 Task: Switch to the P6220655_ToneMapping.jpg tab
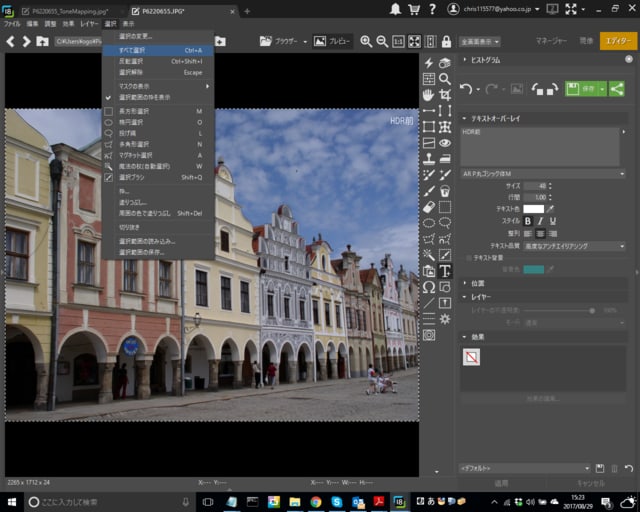pyautogui.click(x=67, y=10)
